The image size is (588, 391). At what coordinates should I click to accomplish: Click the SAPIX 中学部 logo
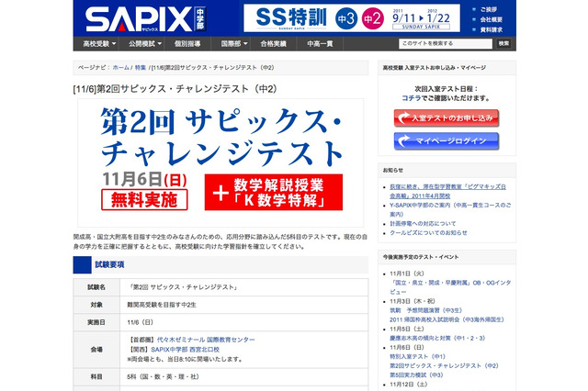pos(146,19)
